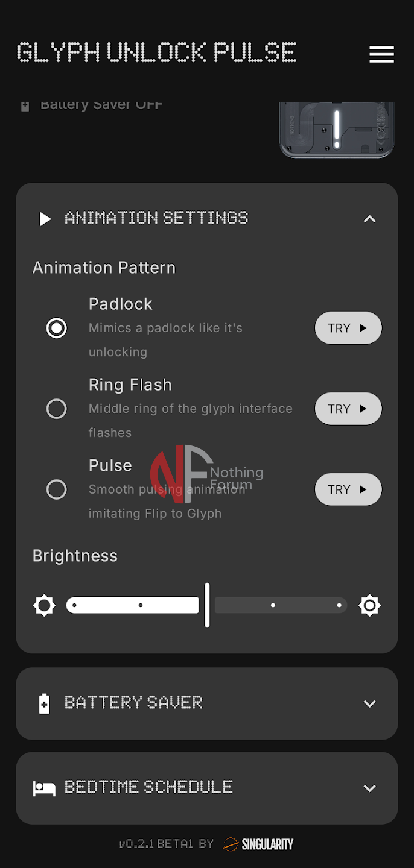Viewport: 414px width, 868px height.
Task: Click the low brightness sun icon
Action: (x=44, y=605)
